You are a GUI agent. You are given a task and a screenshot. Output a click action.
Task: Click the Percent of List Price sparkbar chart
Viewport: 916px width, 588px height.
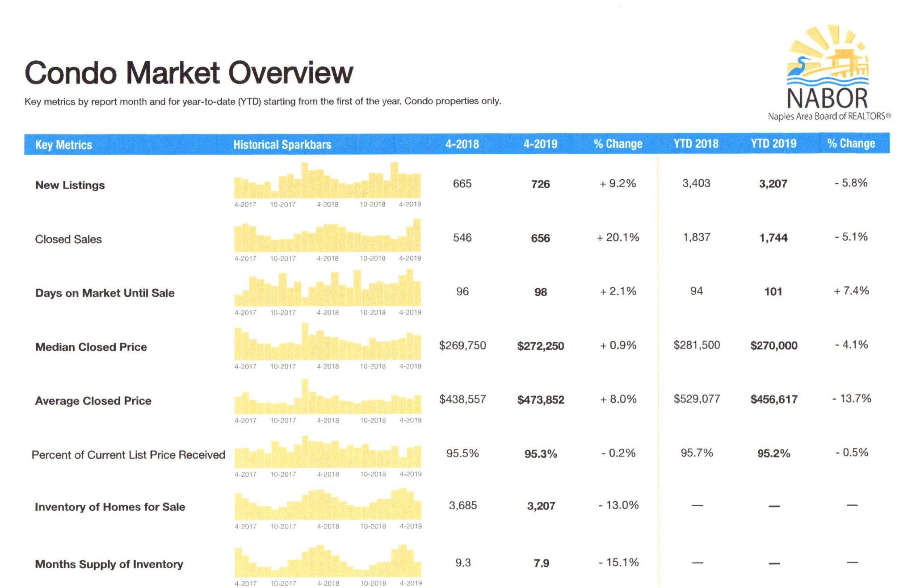(328, 452)
